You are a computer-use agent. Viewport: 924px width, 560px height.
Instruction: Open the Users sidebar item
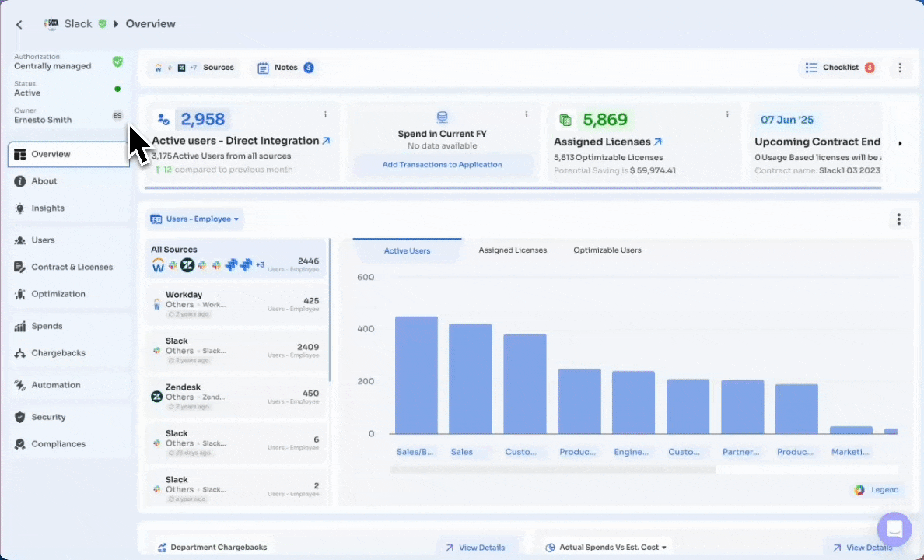point(68,240)
